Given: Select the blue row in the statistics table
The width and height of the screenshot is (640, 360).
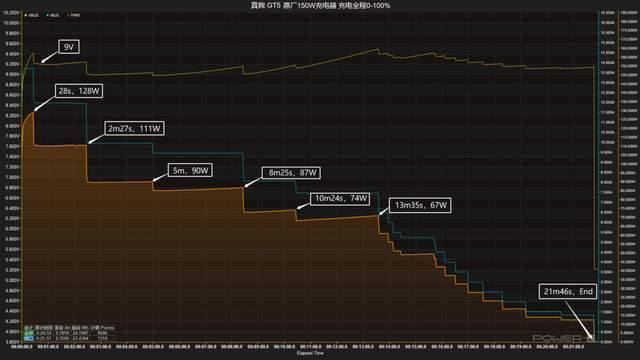Looking at the screenshot, I should (x=69, y=338).
